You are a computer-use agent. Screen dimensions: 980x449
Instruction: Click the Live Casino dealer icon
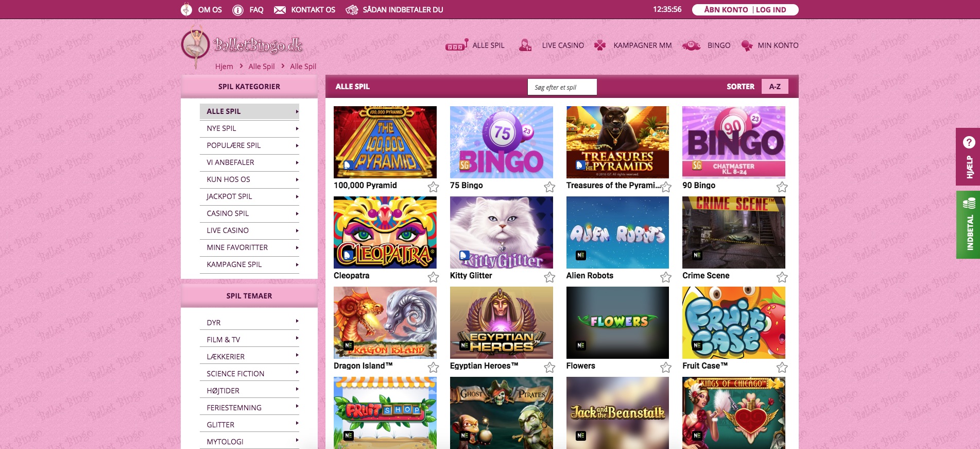525,45
